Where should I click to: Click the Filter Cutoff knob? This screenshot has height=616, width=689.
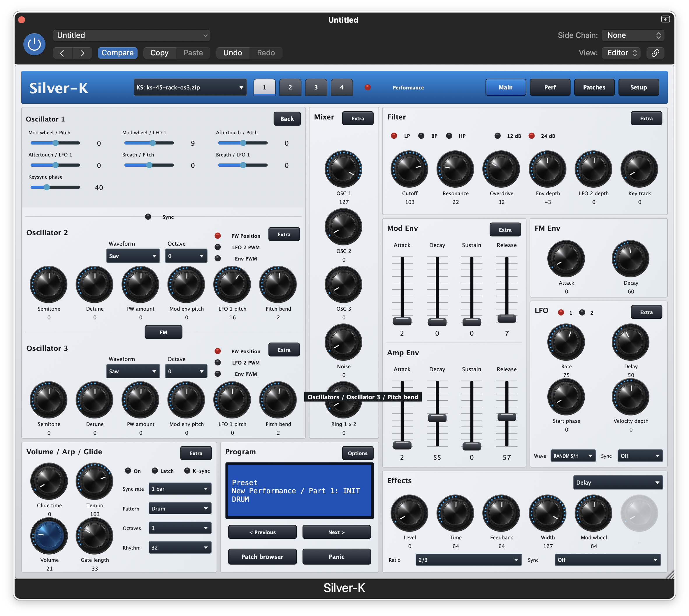409,169
